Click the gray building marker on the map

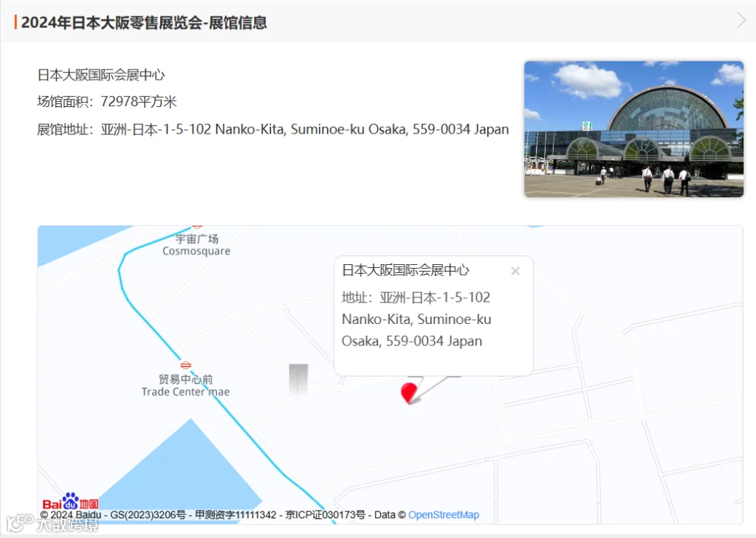click(x=298, y=379)
